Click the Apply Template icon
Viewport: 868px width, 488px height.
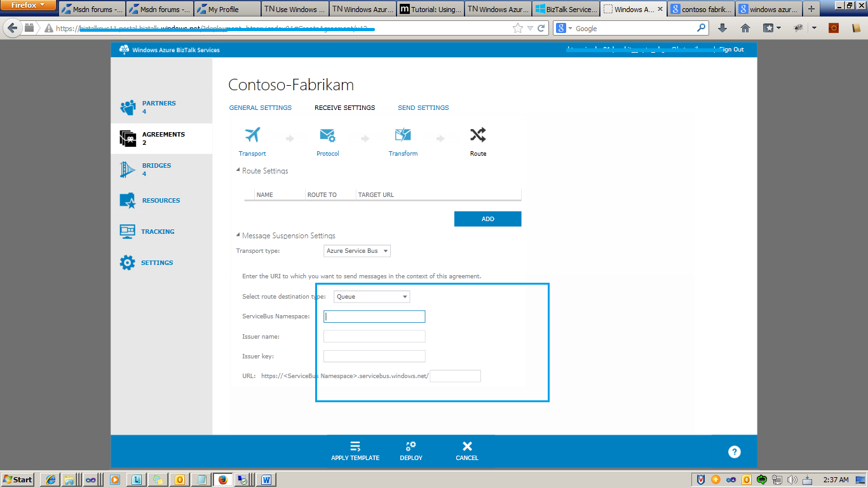(x=355, y=446)
